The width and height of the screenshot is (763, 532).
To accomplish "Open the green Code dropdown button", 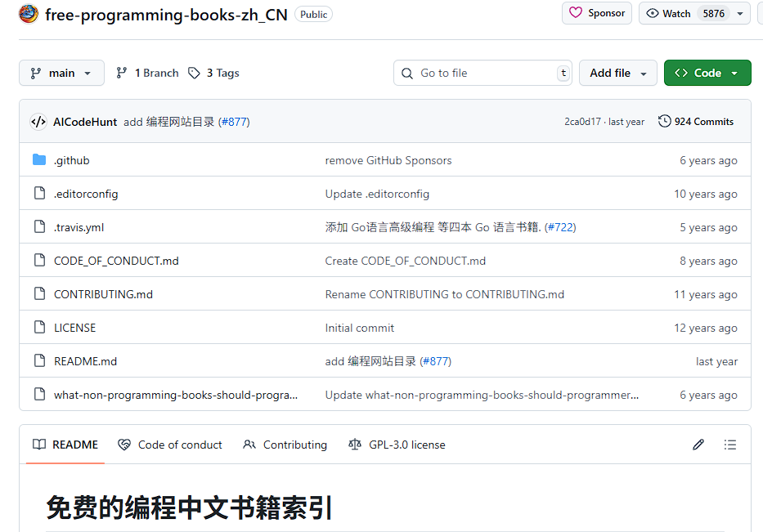I will pyautogui.click(x=707, y=73).
